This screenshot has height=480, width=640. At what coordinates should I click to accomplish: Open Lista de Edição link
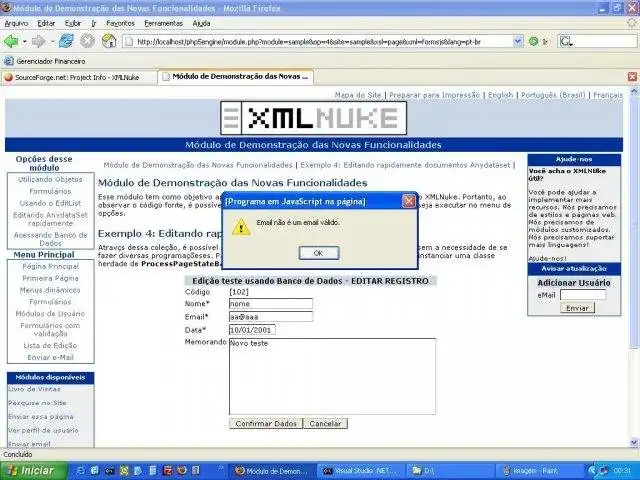pos(50,346)
